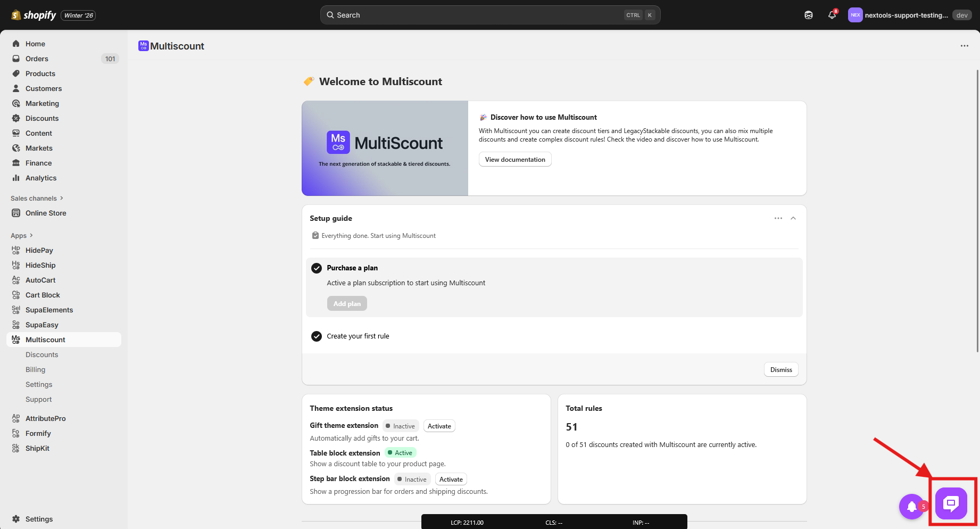Click the purple bell notification bubble

click(x=911, y=506)
